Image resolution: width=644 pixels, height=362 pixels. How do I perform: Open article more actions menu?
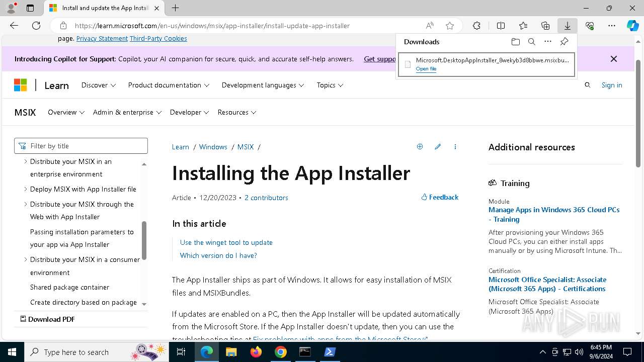point(455,147)
